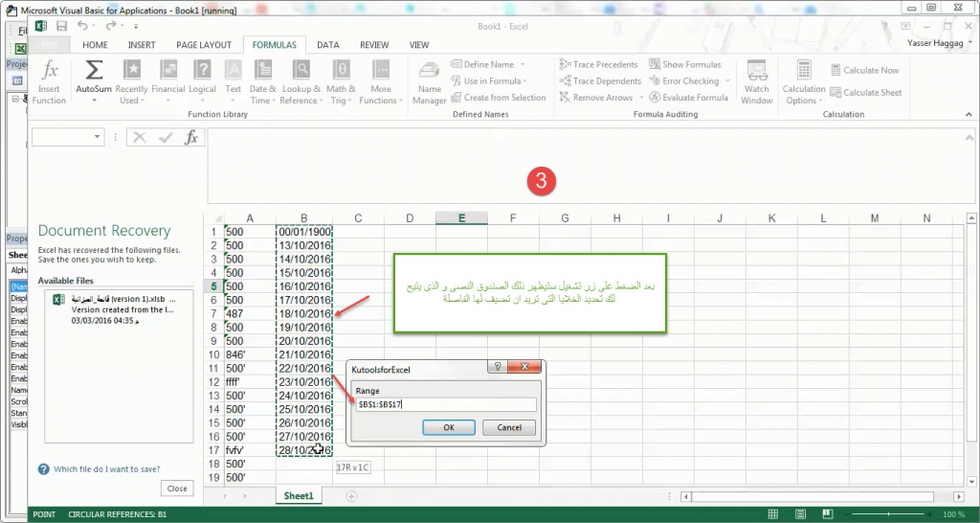Click the Insert Function fx icon

49,82
